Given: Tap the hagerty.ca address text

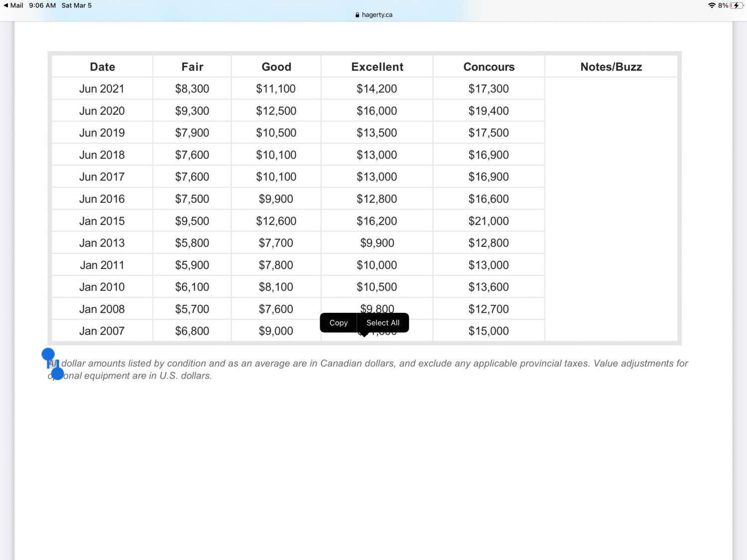Looking at the screenshot, I should (x=377, y=15).
